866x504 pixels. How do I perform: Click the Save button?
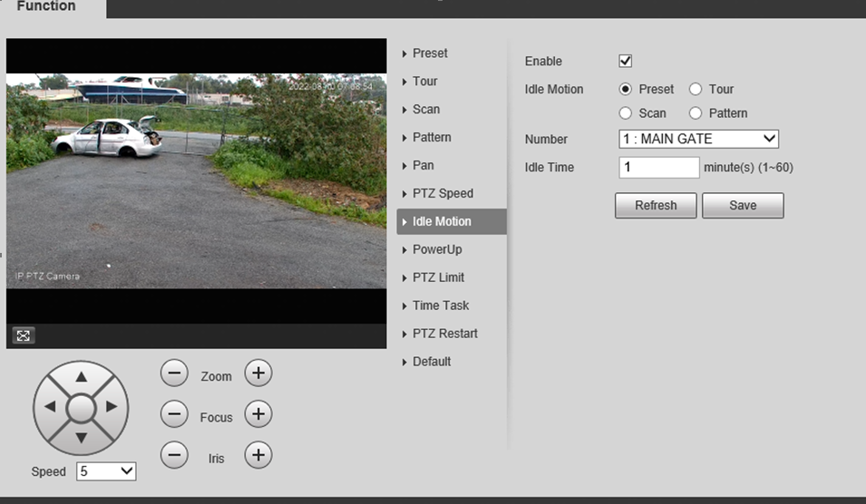pos(742,206)
